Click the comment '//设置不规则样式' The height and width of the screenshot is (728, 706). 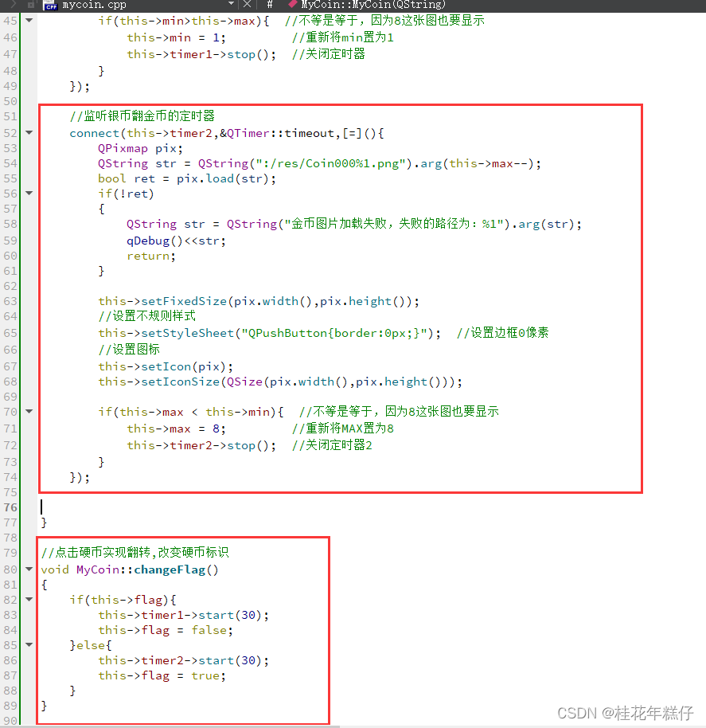pyautogui.click(x=147, y=316)
